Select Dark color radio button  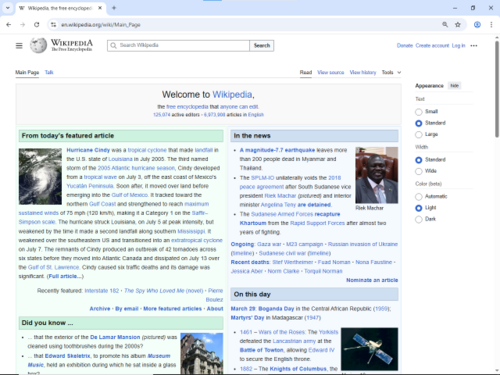pyautogui.click(x=419, y=219)
